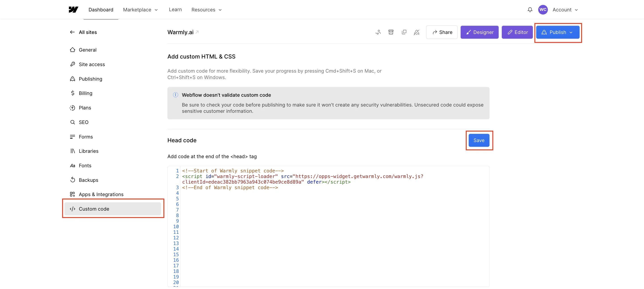Click the transfer site icon
This screenshot has height=289, width=644.
tap(378, 32)
